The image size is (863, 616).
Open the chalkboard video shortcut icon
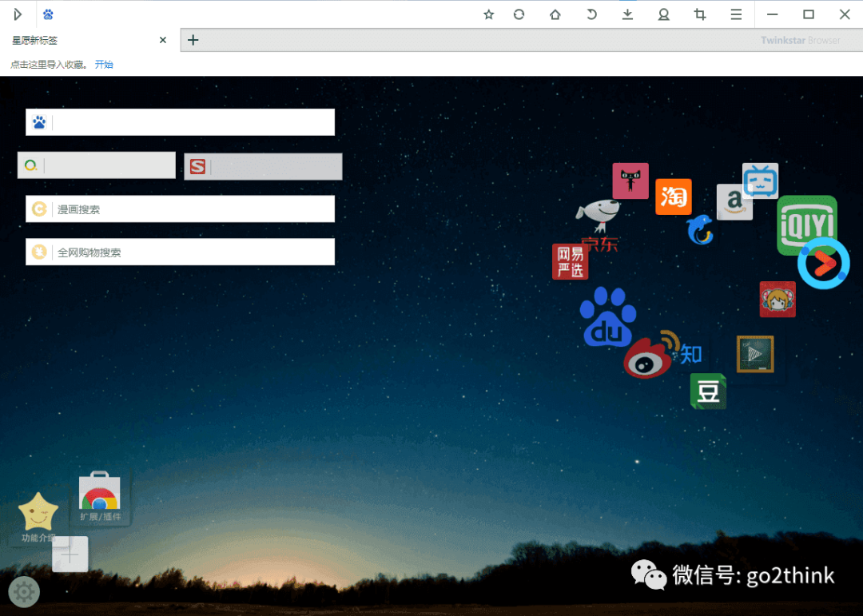pos(755,354)
